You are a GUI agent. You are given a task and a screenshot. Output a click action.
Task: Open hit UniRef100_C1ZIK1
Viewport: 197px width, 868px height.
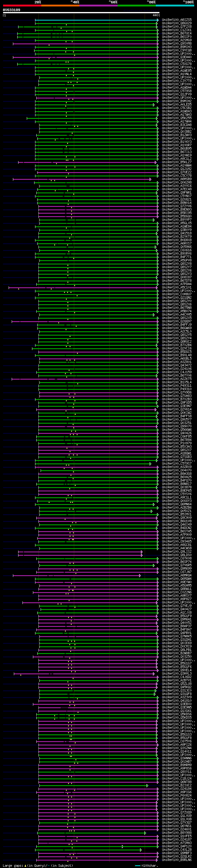tap(177, 30)
